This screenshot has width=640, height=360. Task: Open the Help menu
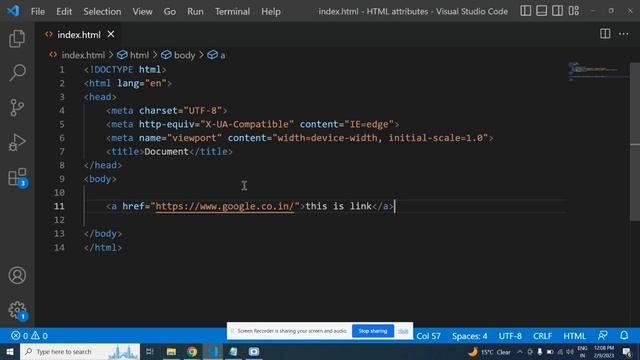point(271,11)
